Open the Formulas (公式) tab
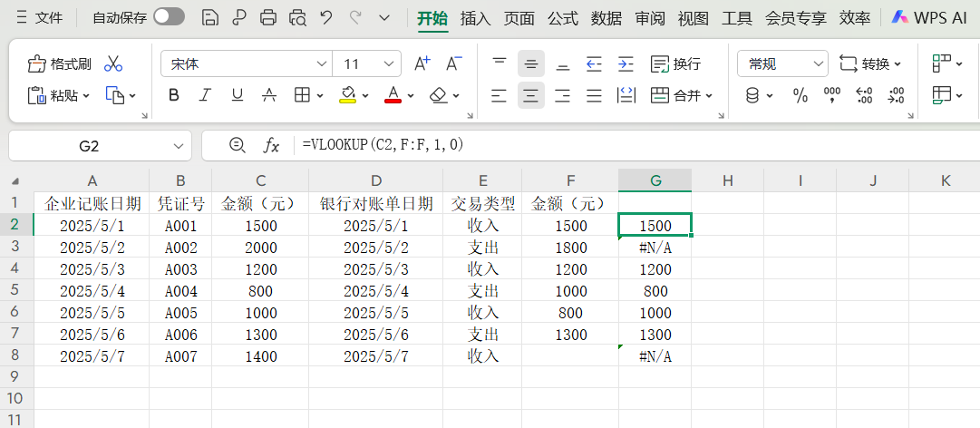980x428 pixels. coord(562,17)
